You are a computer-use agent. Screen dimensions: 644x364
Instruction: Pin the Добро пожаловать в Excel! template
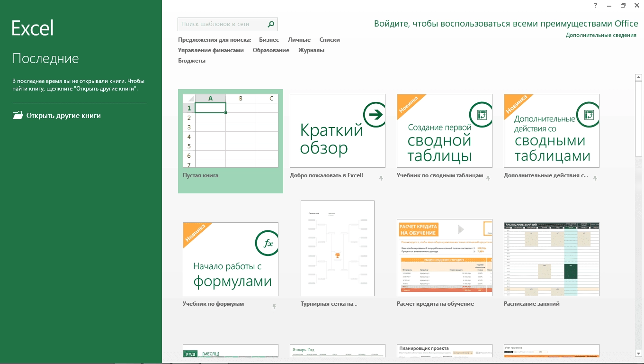click(x=381, y=178)
